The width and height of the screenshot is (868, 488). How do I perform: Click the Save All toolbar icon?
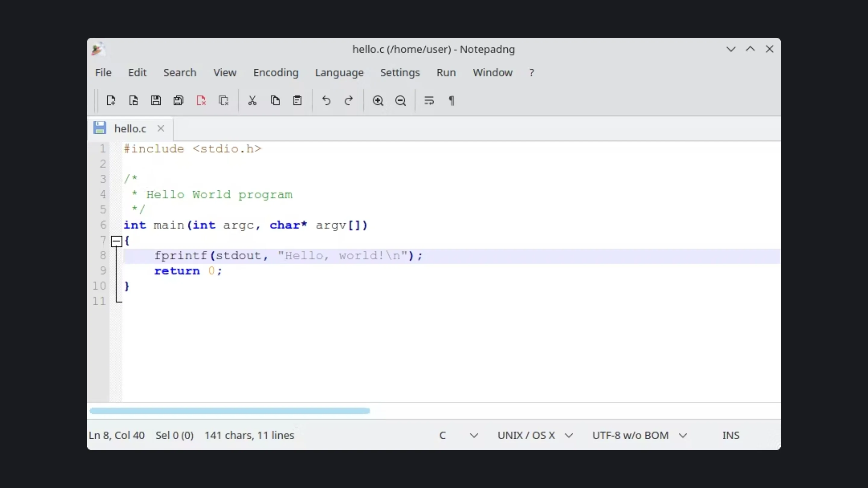tap(178, 100)
